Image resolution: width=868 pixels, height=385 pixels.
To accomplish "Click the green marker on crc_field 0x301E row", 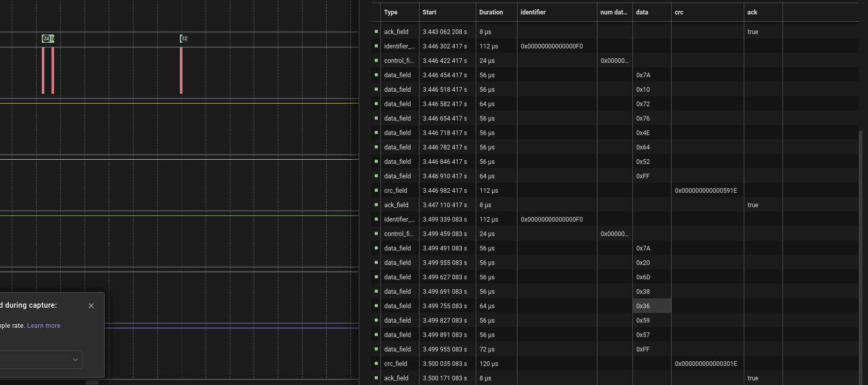I will (376, 363).
